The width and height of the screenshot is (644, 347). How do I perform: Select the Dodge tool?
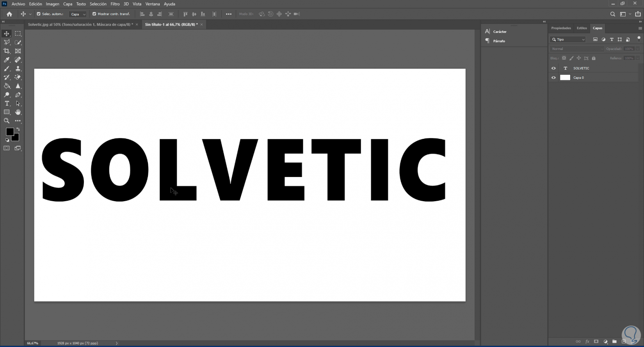(x=7, y=95)
